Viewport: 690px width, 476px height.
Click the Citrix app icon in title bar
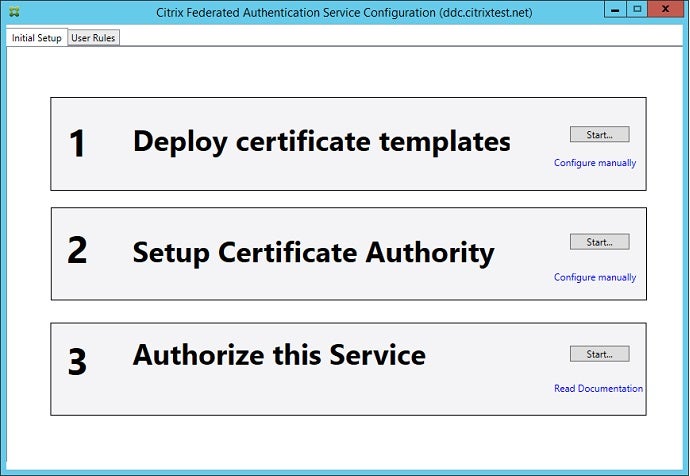(14, 12)
